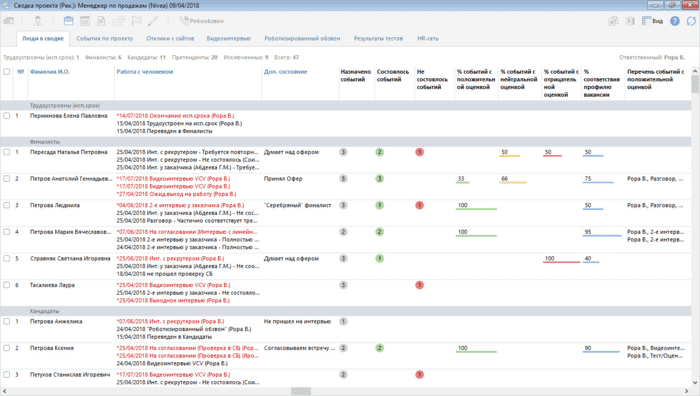Viewport: 700px width, 396px height.
Task: Collapse the Кандидаты group header
Action: (x=45, y=311)
